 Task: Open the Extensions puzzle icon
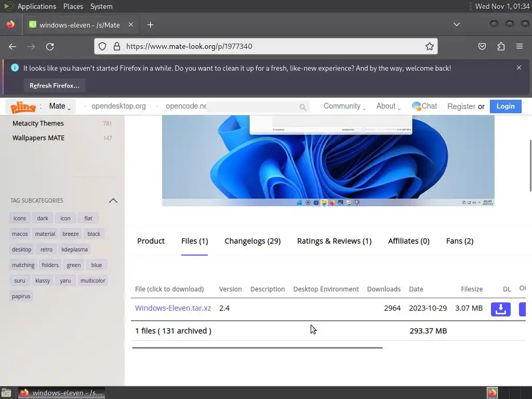[501, 46]
